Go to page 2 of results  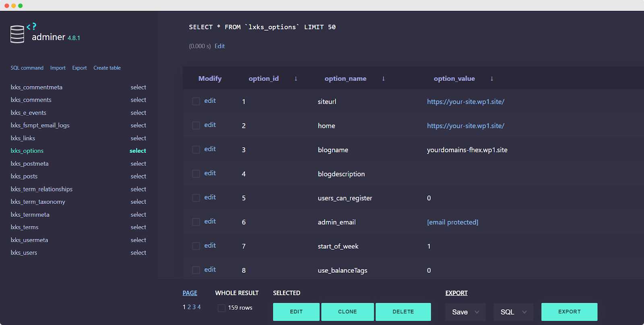click(189, 307)
